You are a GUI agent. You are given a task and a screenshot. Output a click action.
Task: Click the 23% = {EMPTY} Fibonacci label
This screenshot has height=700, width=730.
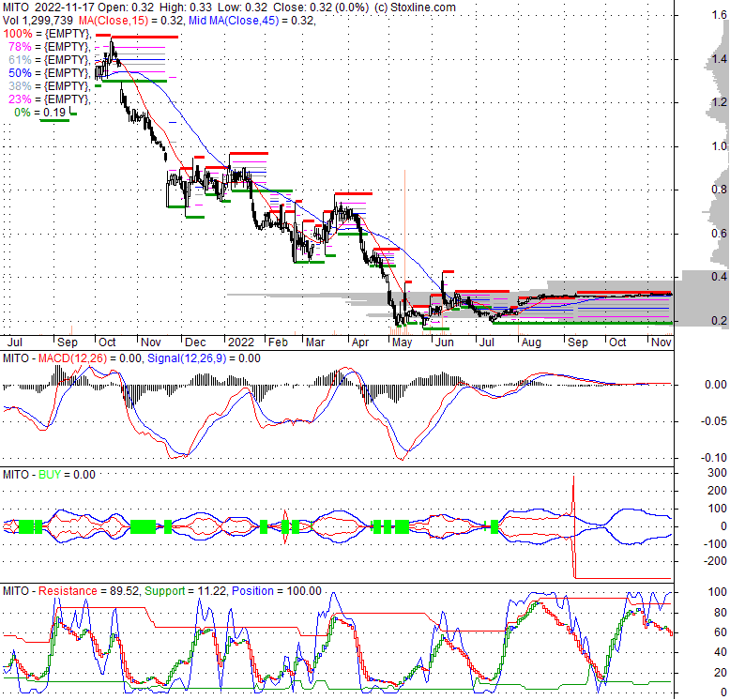pyautogui.click(x=49, y=99)
